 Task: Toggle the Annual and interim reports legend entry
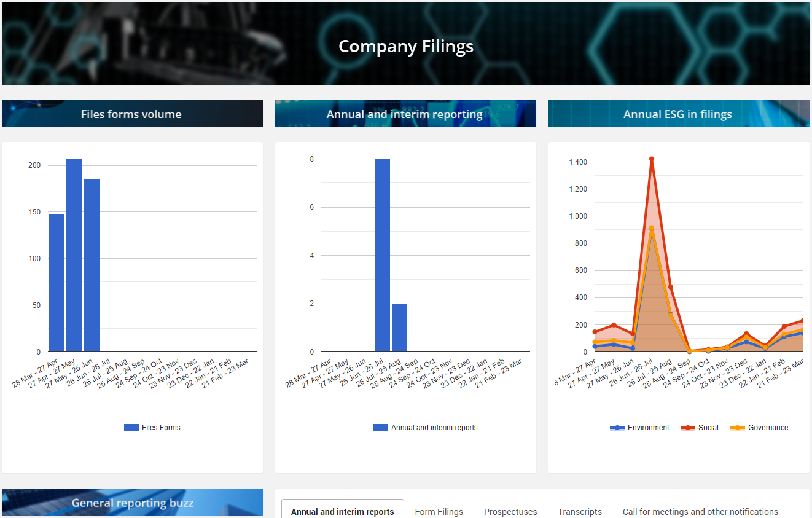click(x=426, y=428)
